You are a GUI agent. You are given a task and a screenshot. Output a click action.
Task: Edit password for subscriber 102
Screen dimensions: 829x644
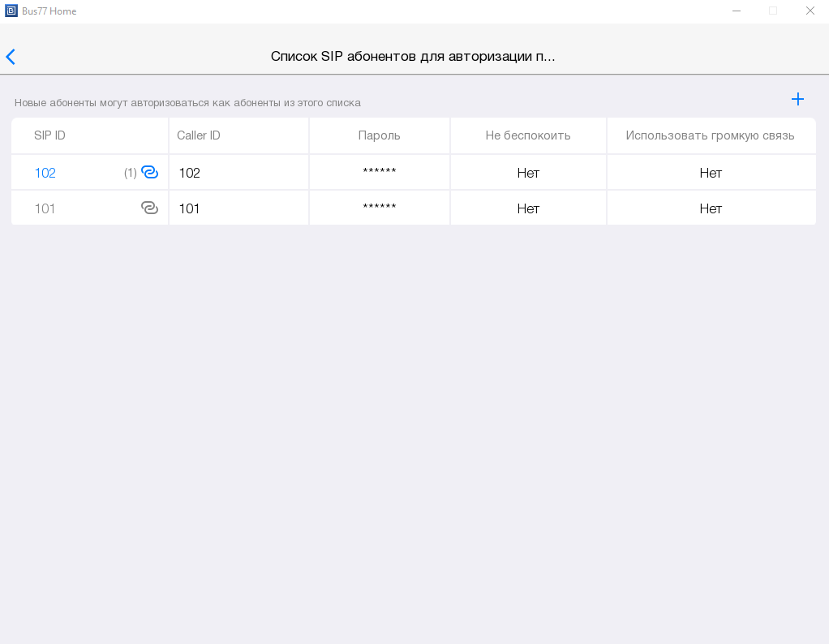380,173
